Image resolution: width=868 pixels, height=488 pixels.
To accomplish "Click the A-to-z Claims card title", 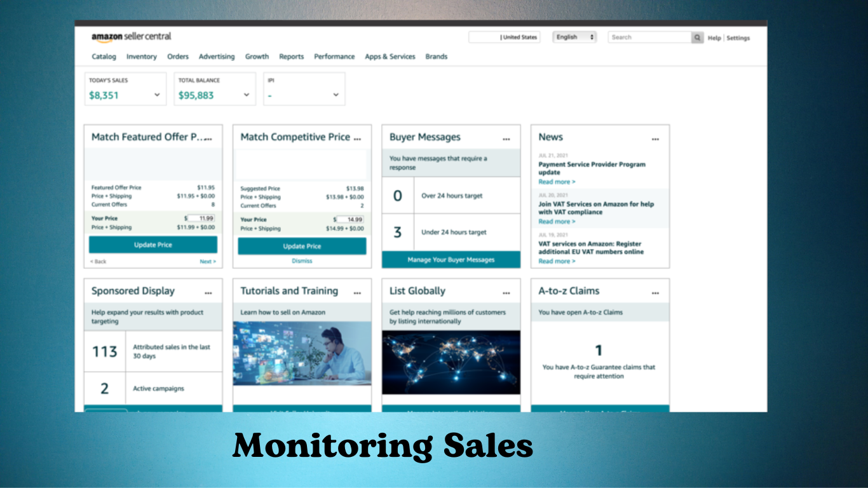I will (x=569, y=291).
